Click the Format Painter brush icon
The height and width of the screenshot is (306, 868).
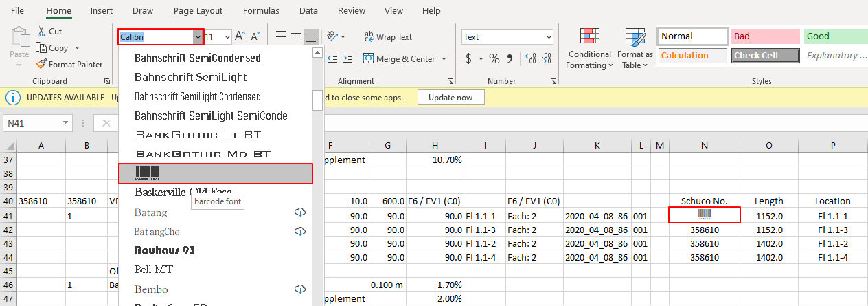[42, 64]
